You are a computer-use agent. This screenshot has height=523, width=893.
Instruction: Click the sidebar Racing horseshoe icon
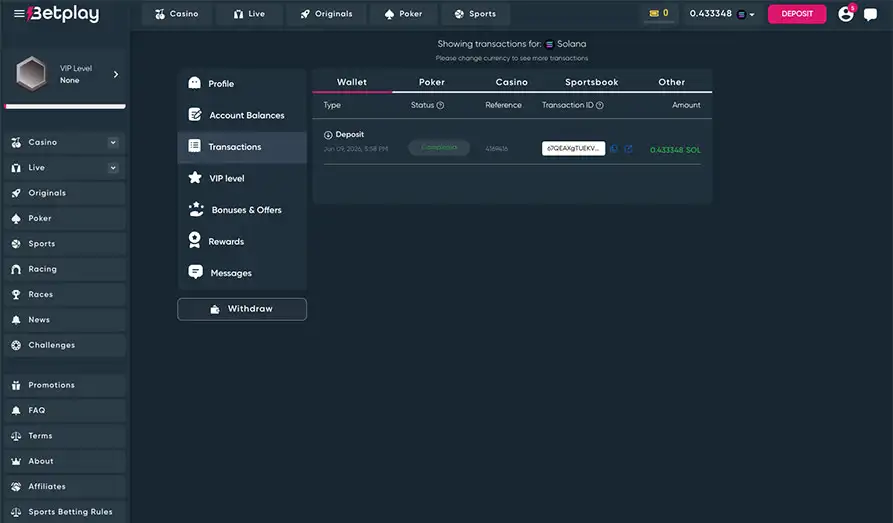coord(16,269)
